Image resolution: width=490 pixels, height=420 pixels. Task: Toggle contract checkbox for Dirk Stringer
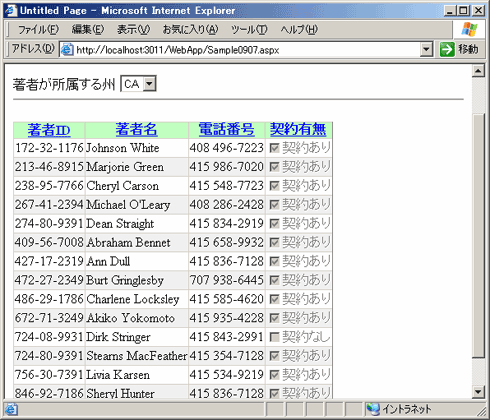(274, 337)
